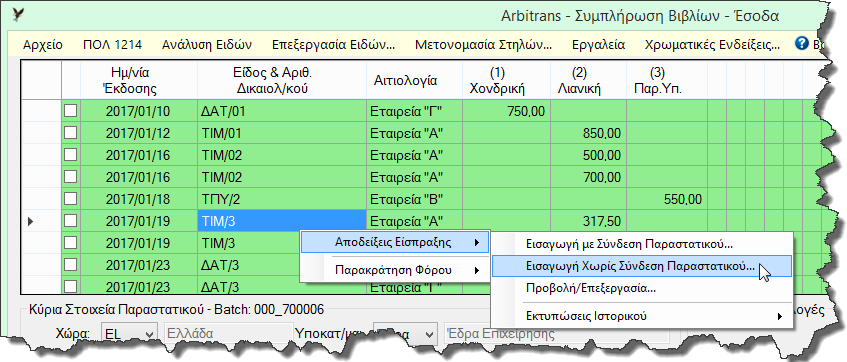Choose Εισαγωγή Χωρίς Σύνδεση Παραστατικού...
847x362 pixels.
coord(642,266)
